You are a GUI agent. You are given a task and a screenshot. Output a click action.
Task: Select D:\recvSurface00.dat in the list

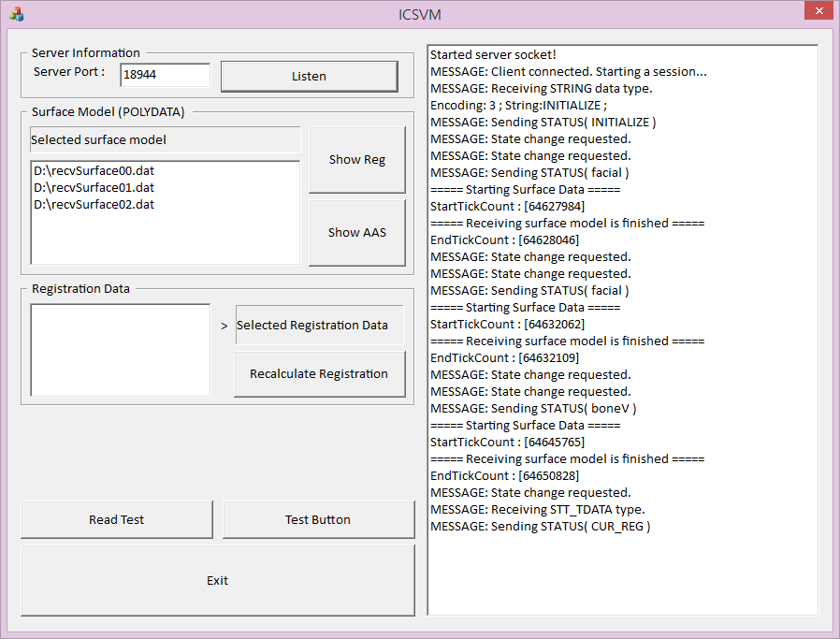tap(94, 171)
